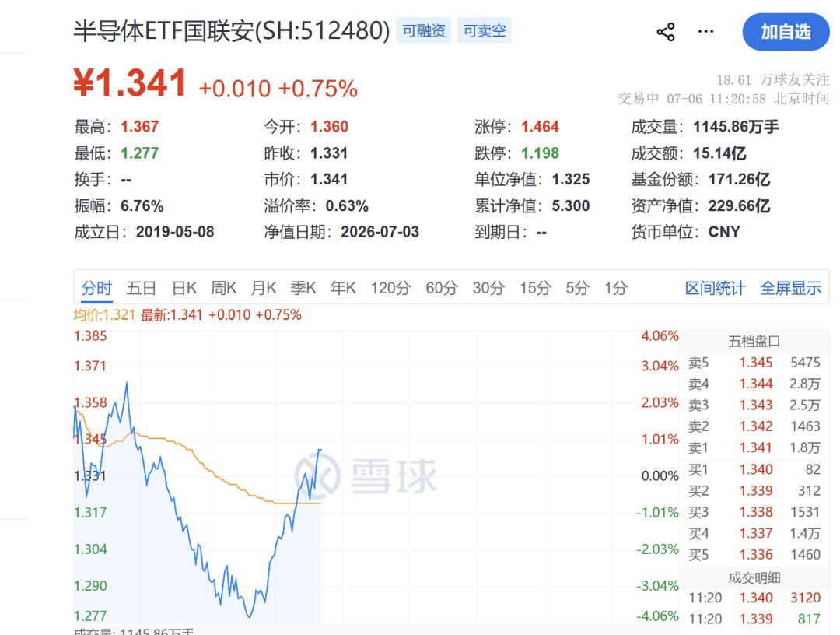Click the end of the blue intraday price line

(320, 450)
